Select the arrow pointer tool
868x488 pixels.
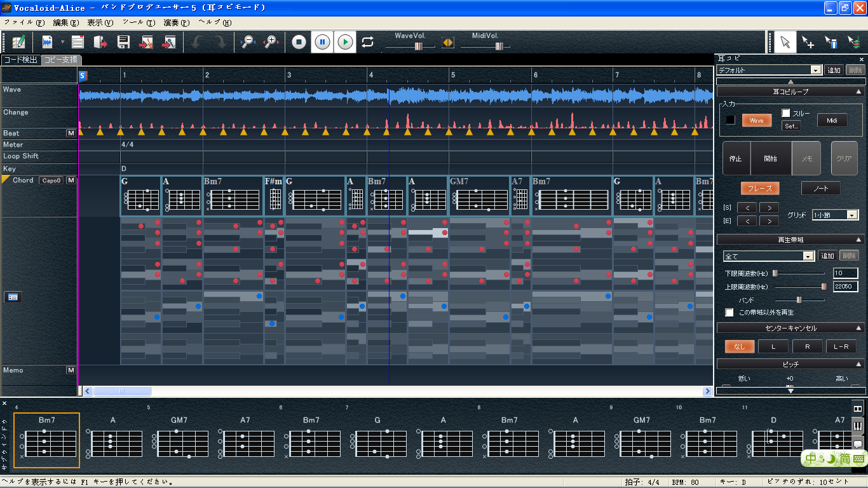click(785, 42)
